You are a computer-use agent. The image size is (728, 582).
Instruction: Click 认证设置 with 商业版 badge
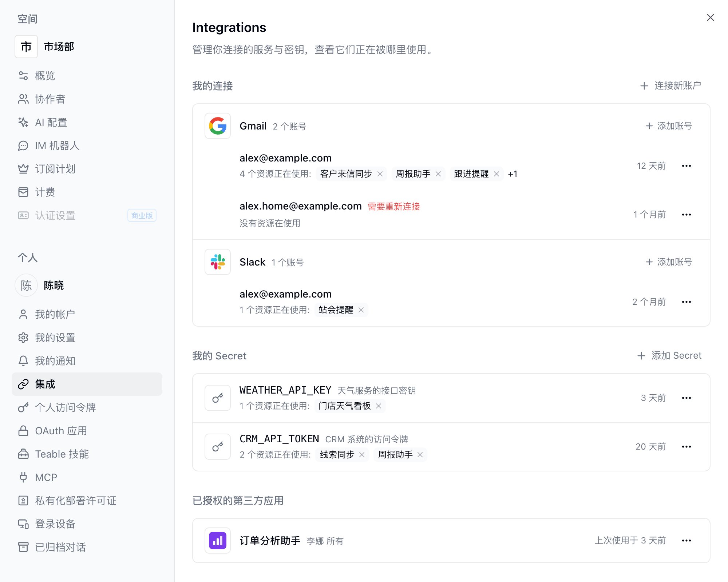(x=87, y=215)
